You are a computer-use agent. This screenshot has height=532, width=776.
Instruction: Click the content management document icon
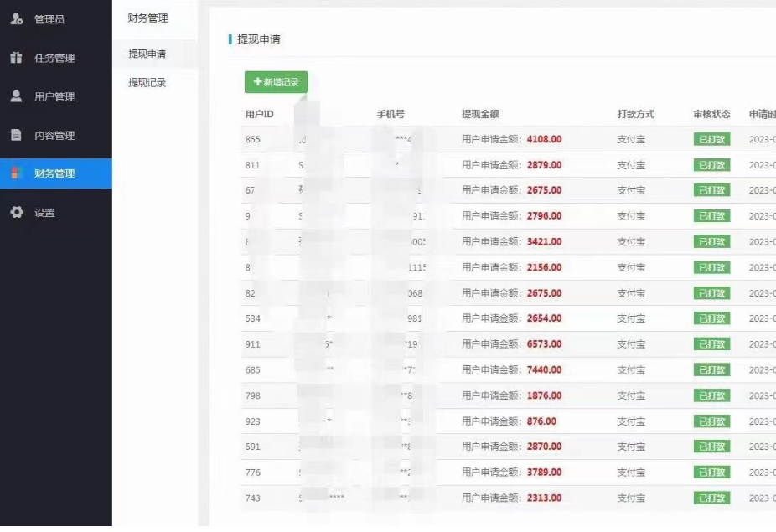tap(16, 135)
